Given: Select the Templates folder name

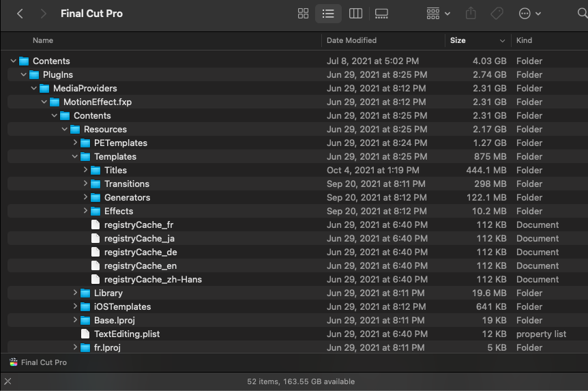Looking at the screenshot, I should (115, 156).
